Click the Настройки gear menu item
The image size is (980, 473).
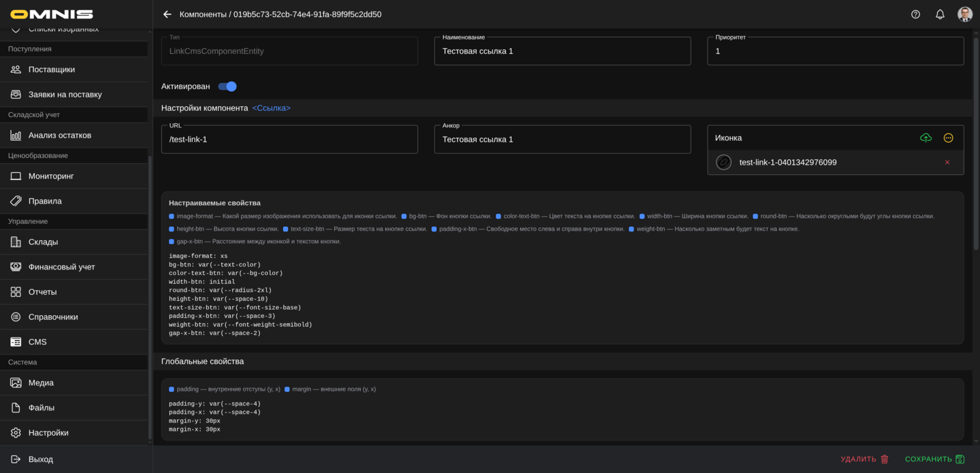(x=48, y=433)
